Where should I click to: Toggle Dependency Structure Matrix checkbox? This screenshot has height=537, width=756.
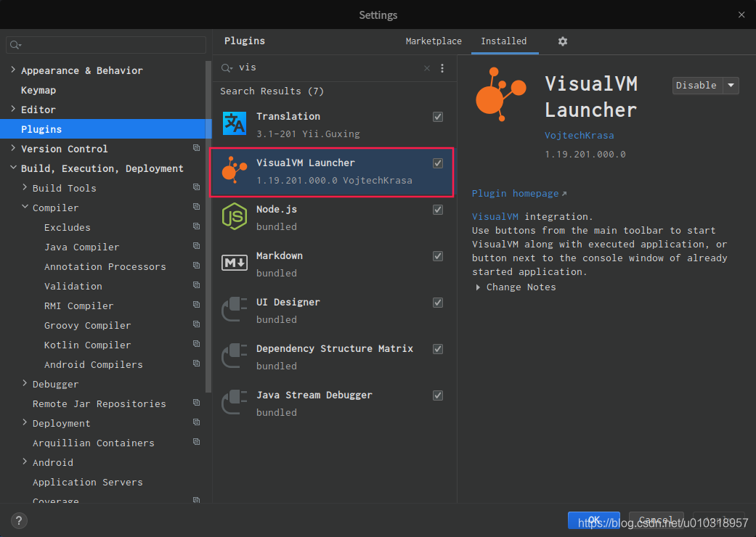438,349
